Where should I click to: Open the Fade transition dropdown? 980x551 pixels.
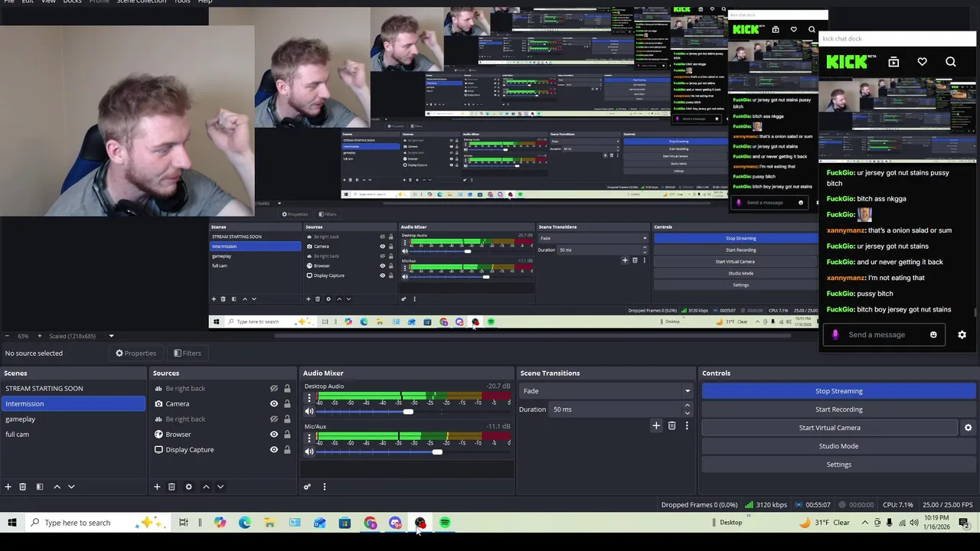click(x=606, y=391)
